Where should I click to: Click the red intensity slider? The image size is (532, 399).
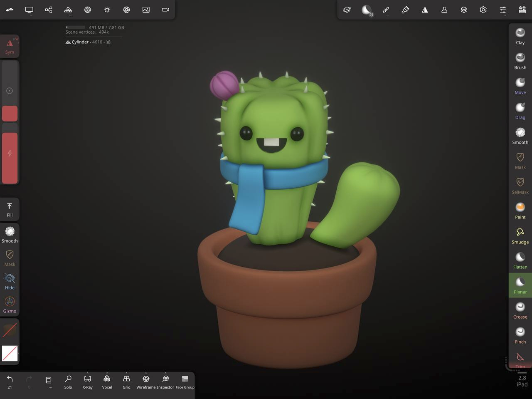pos(10,158)
